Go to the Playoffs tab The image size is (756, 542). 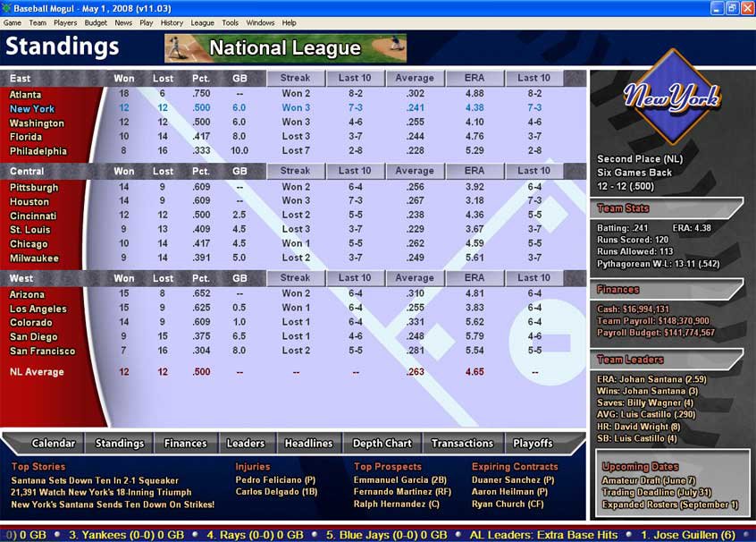coord(533,444)
